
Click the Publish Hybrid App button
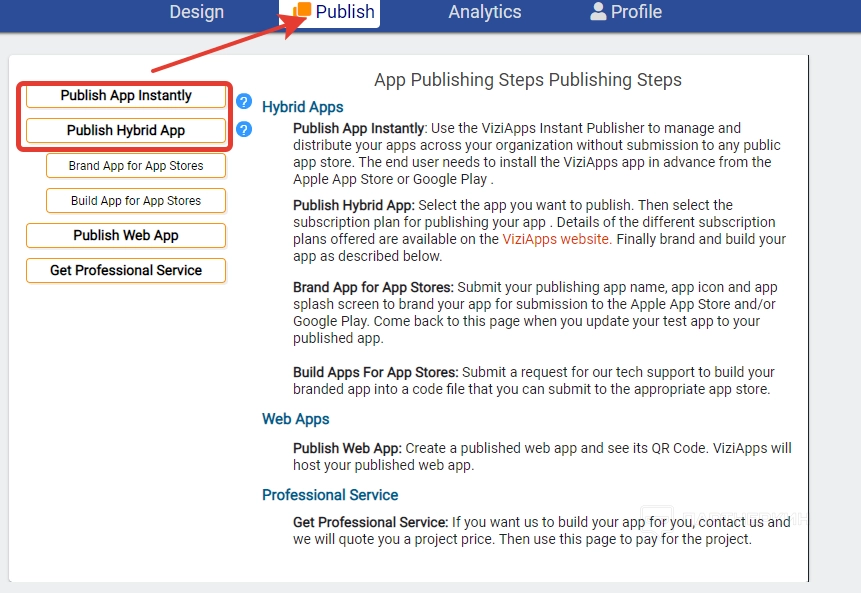click(x=126, y=131)
